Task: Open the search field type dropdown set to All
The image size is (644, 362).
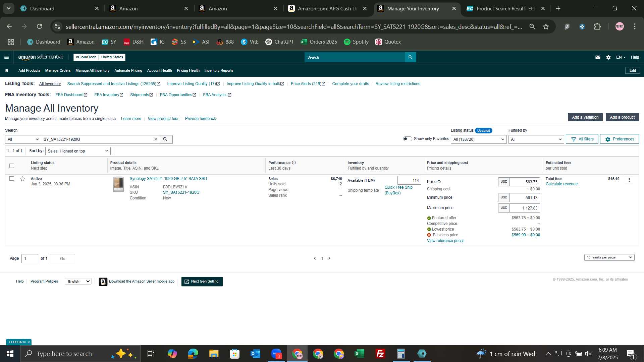Action: [x=23, y=139]
